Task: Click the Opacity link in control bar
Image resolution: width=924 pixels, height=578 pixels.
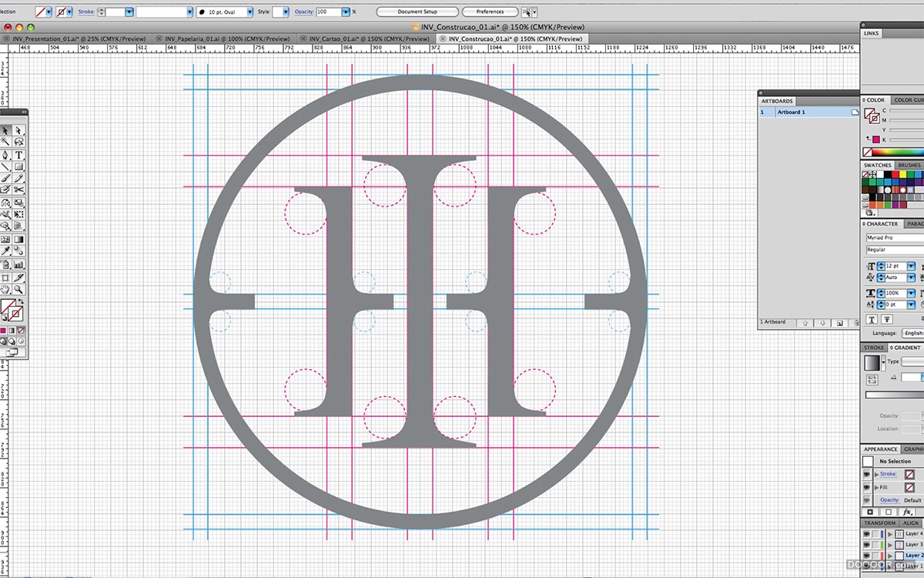Action: pyautogui.click(x=304, y=12)
